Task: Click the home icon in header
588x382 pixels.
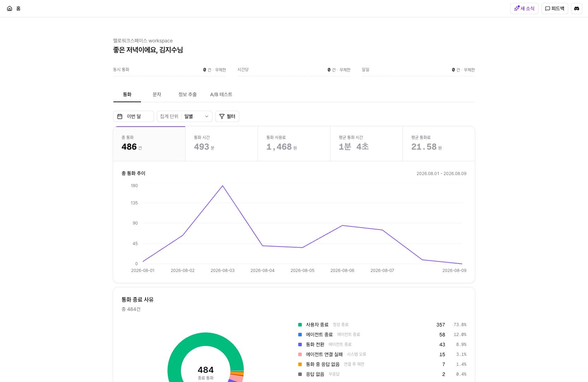Action: pyautogui.click(x=10, y=8)
